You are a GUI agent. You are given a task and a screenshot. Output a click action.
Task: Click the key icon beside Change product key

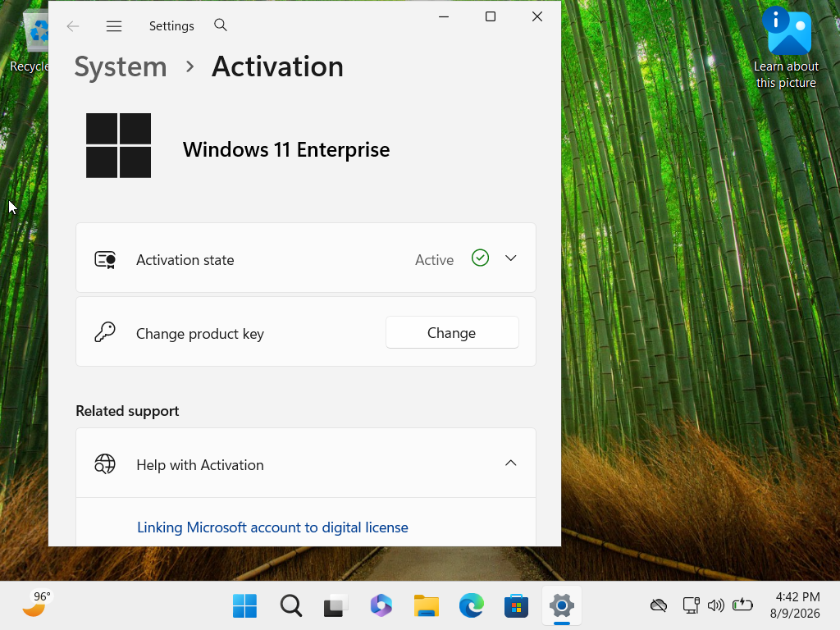105,332
